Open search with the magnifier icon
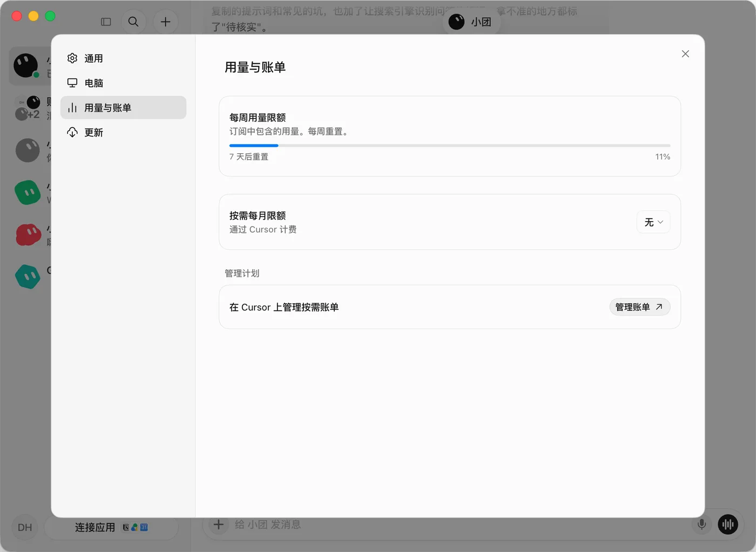Screen dimensions: 756x552 pos(133,22)
